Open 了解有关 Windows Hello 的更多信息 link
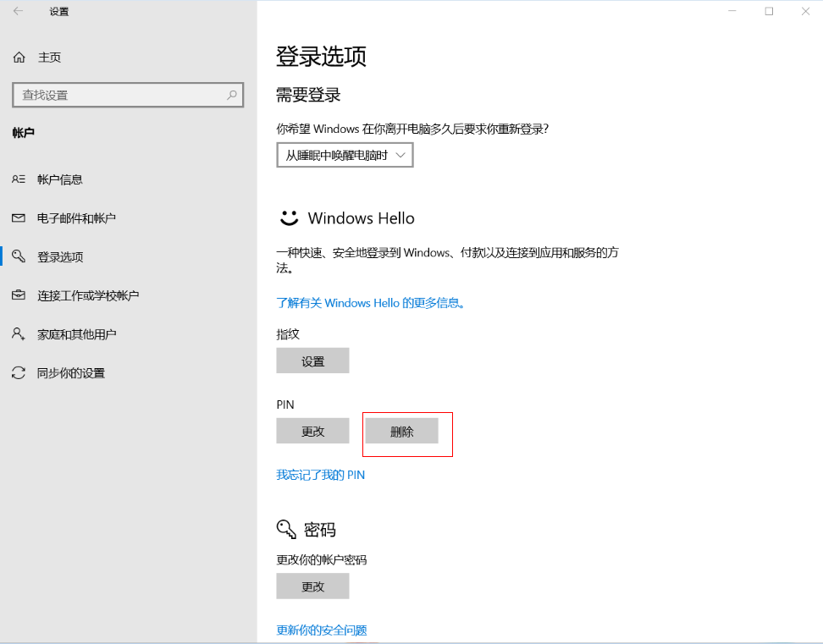 371,303
